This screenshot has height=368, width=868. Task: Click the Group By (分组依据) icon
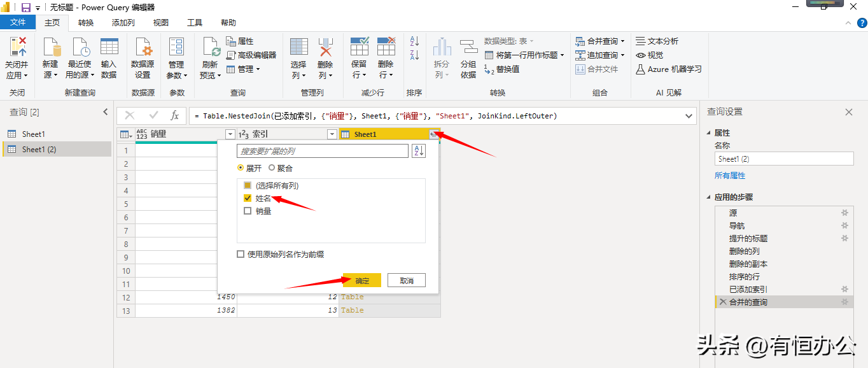[x=468, y=47]
